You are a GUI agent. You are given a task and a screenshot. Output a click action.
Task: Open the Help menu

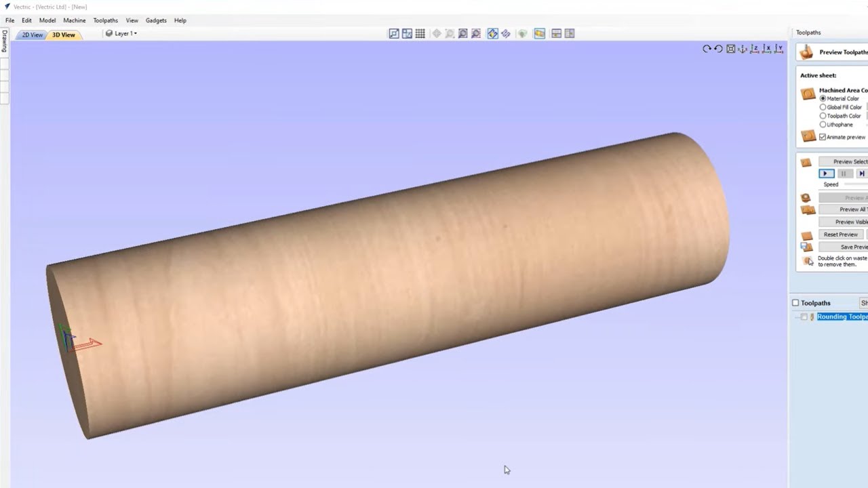click(180, 20)
